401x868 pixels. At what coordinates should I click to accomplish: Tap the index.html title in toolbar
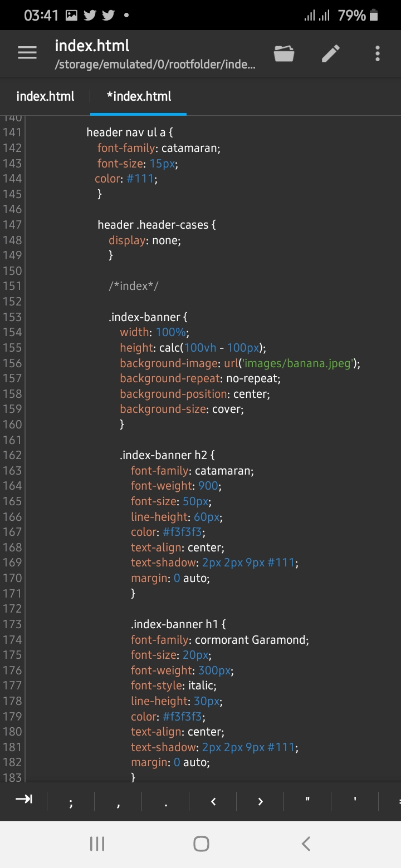92,46
